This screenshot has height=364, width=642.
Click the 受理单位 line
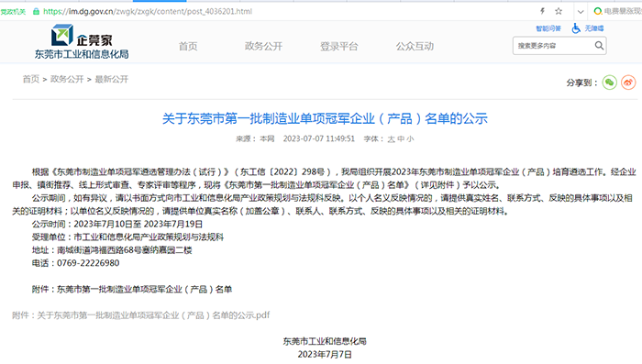127,237
